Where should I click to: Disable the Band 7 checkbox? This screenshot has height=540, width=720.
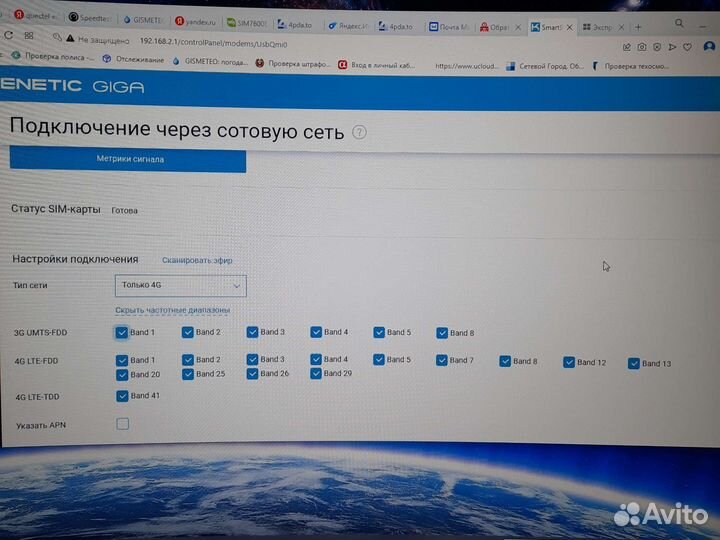pyautogui.click(x=442, y=360)
